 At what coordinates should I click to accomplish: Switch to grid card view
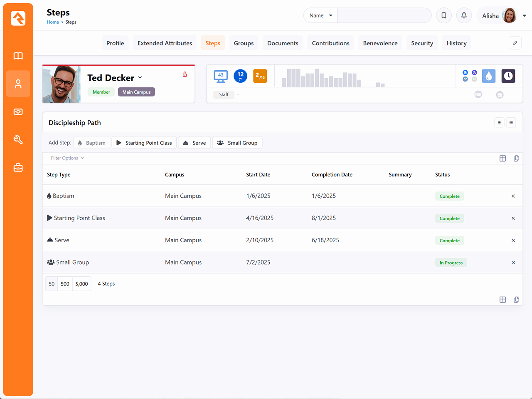coord(500,123)
